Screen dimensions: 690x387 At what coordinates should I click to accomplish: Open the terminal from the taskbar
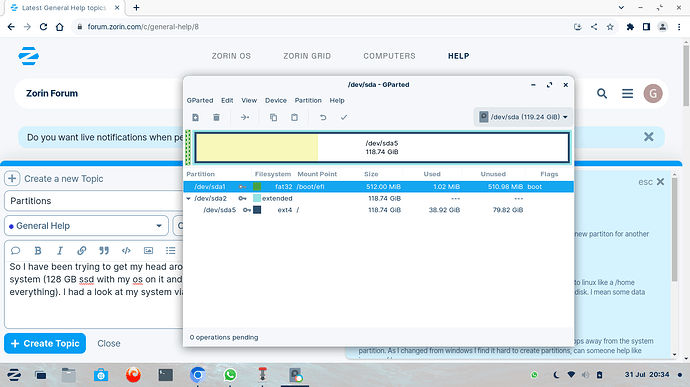pos(165,375)
